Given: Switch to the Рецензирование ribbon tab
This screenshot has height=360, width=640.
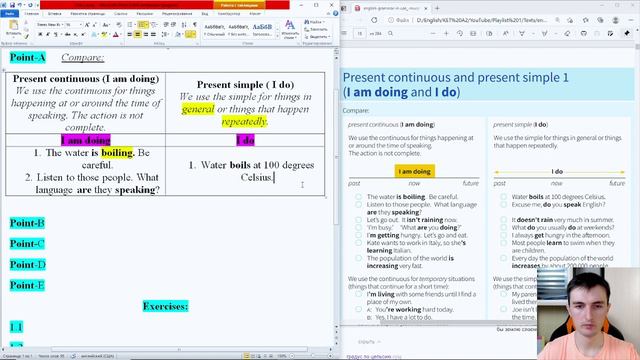Looking at the screenshot, I should pos(178,13).
